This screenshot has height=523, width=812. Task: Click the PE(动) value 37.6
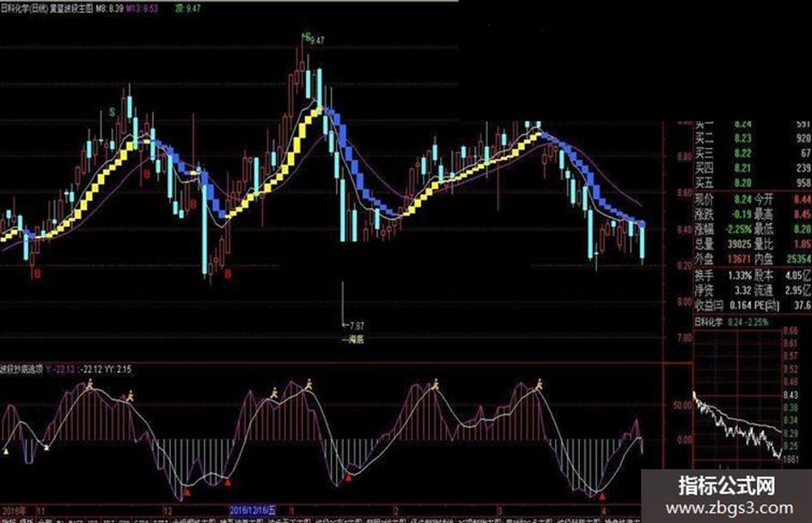803,306
